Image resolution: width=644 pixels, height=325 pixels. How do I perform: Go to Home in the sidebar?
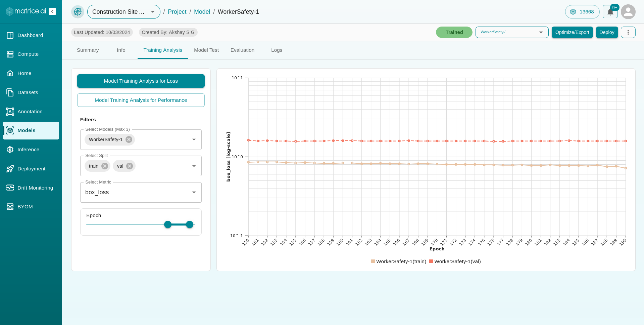click(x=31, y=73)
